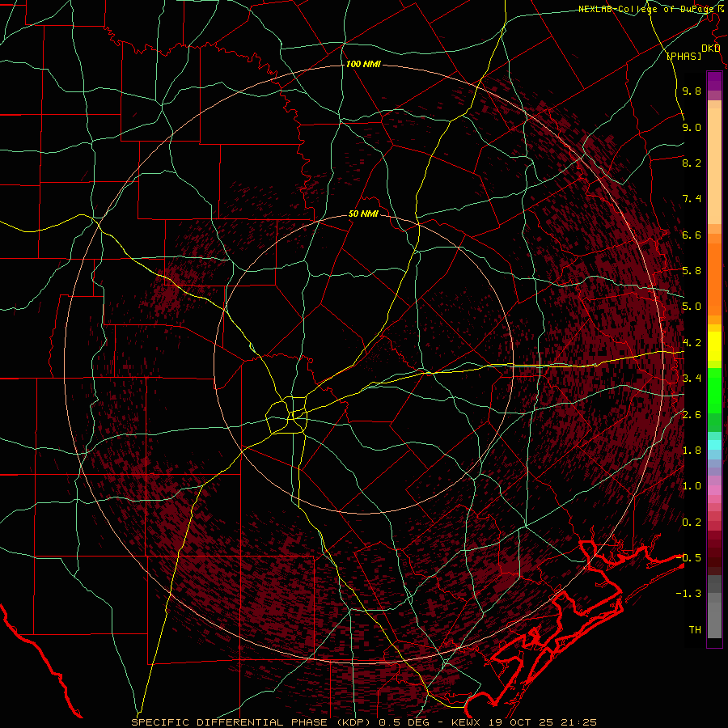This screenshot has height=728, width=728.
Task: Click the pink segment of color bar
Action: 714,490
